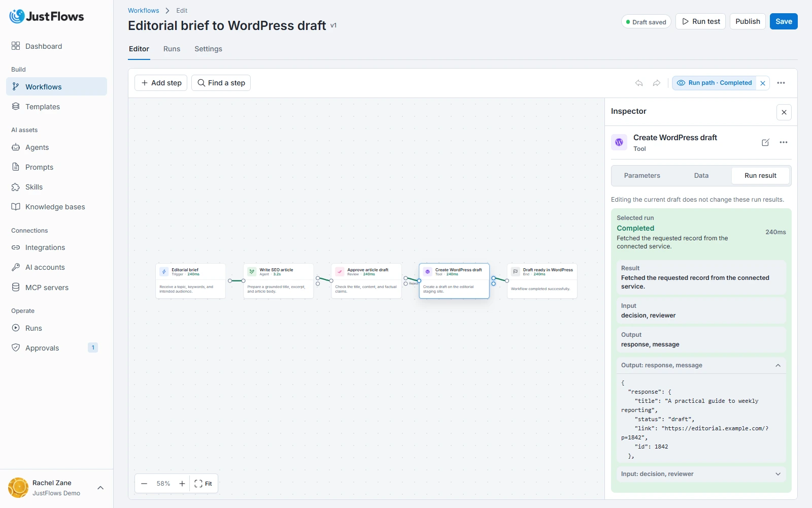Open MCP servers page
Image resolution: width=812 pixels, height=508 pixels.
(56, 288)
